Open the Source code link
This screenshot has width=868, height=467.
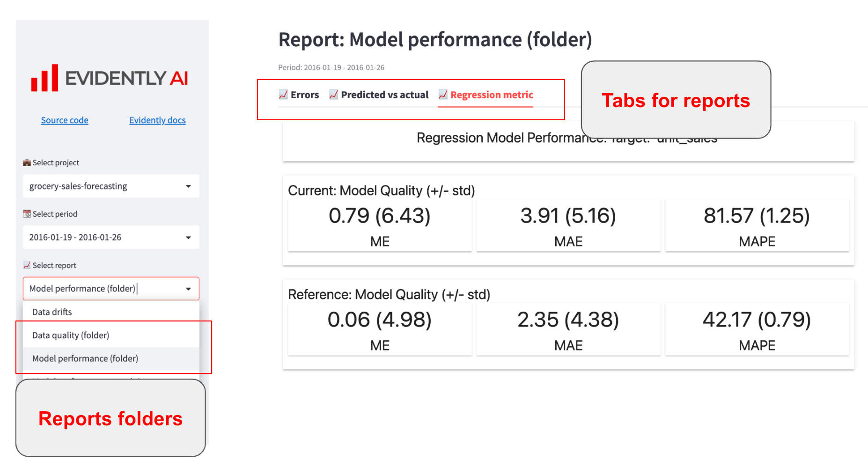point(65,120)
